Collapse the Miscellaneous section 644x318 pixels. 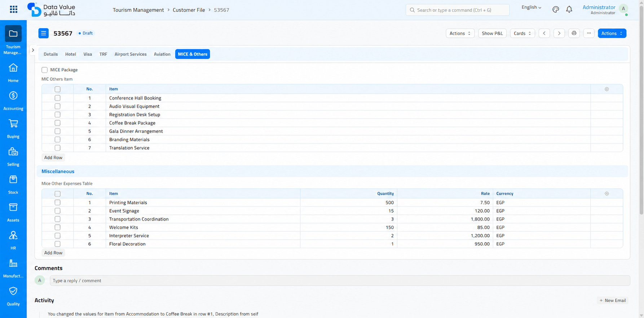[58, 171]
